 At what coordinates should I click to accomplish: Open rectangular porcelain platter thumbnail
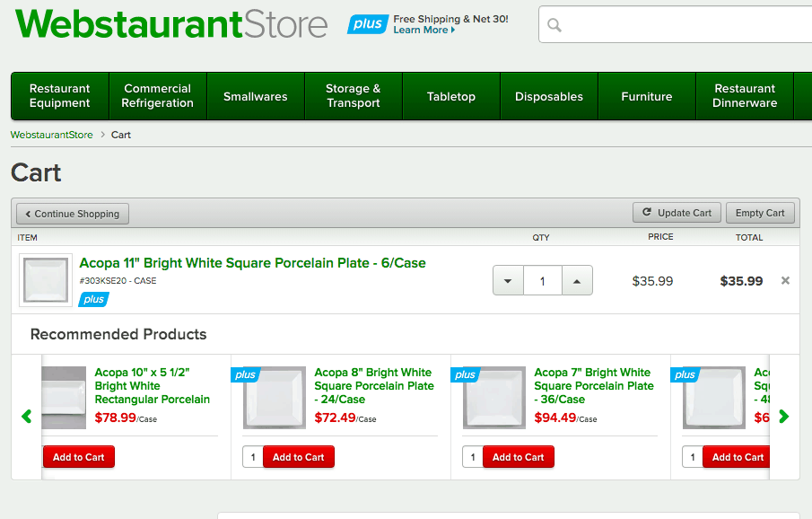[x=64, y=398]
